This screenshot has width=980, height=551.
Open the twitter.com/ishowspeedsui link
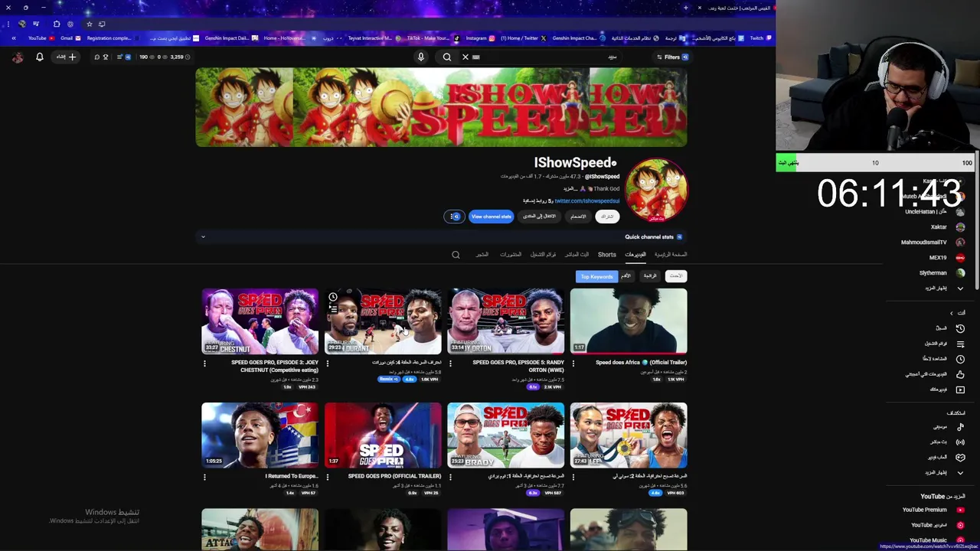coord(586,201)
